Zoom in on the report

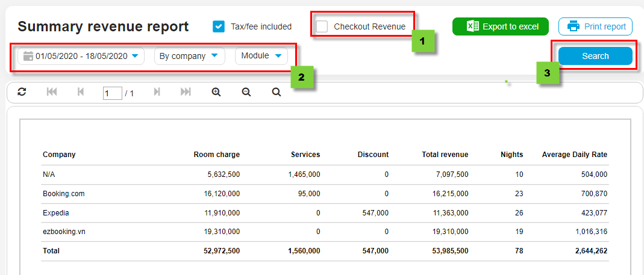(x=216, y=92)
